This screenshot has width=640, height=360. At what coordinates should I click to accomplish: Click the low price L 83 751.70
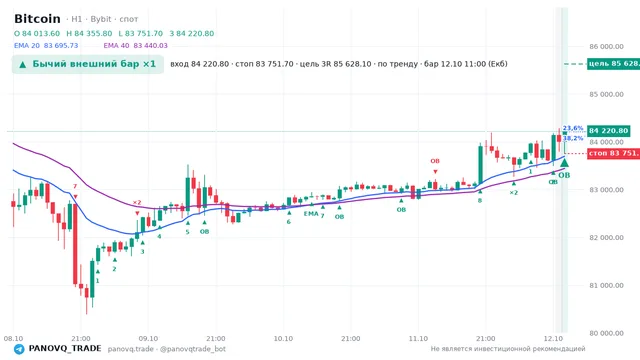click(x=141, y=33)
